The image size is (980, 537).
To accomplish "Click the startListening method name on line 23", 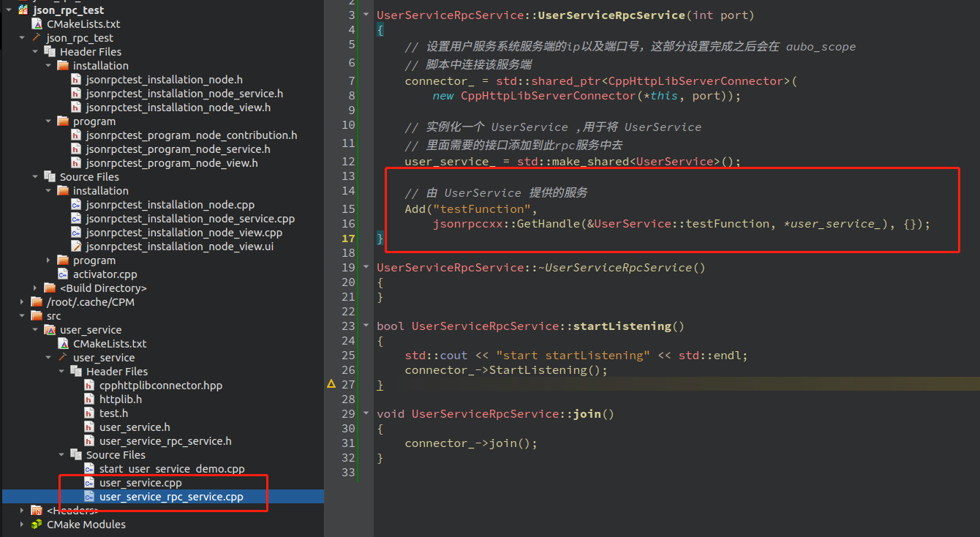I will (x=622, y=326).
